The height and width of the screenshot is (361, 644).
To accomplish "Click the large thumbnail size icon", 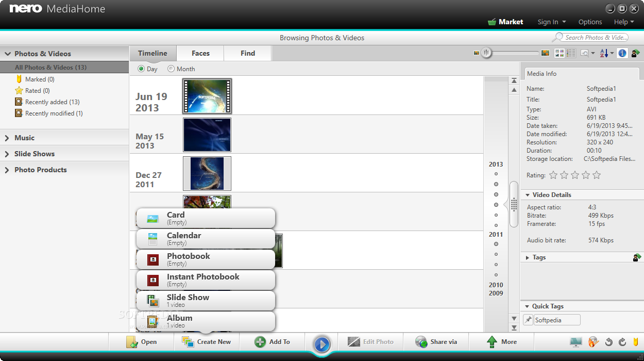I will pyautogui.click(x=545, y=53).
